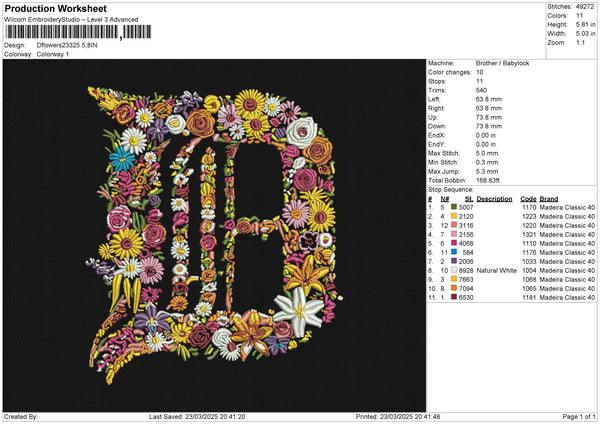This screenshot has height=424, width=600.
Task: Click the dark red swatch for code 1181
Action: [x=454, y=297]
